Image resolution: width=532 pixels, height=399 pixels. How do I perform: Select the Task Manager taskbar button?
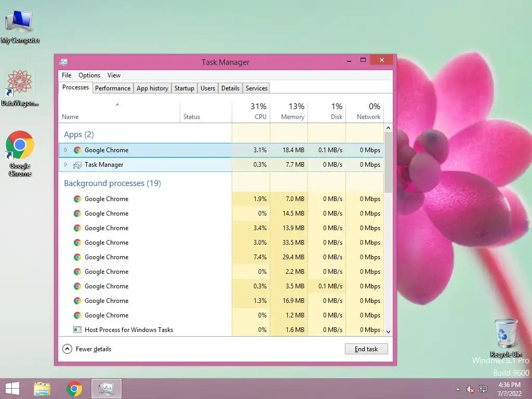(106, 389)
